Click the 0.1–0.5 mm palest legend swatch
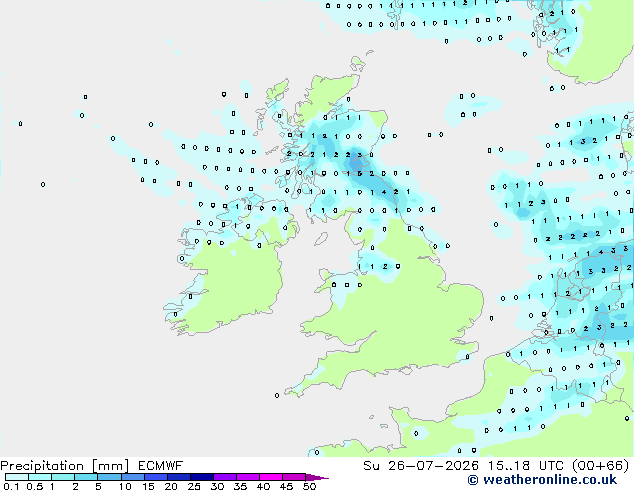 click(x=17, y=477)
